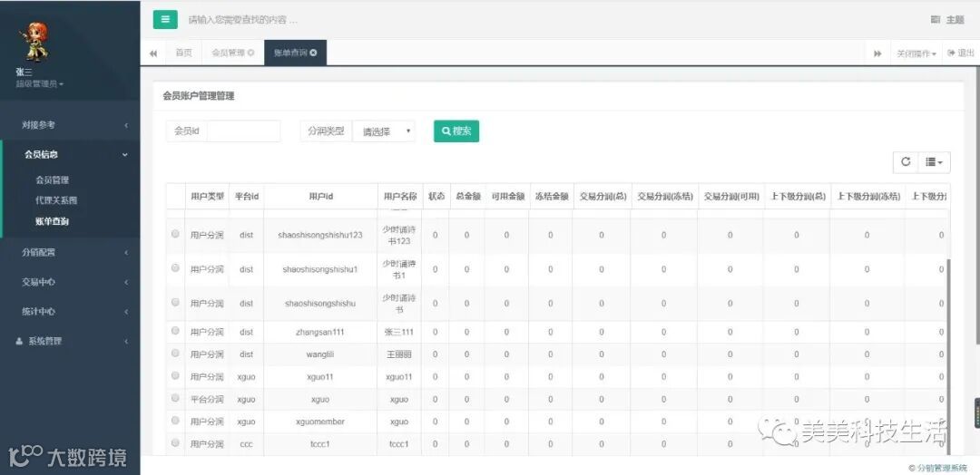Open the 超级管理员 user dropdown

click(40, 83)
